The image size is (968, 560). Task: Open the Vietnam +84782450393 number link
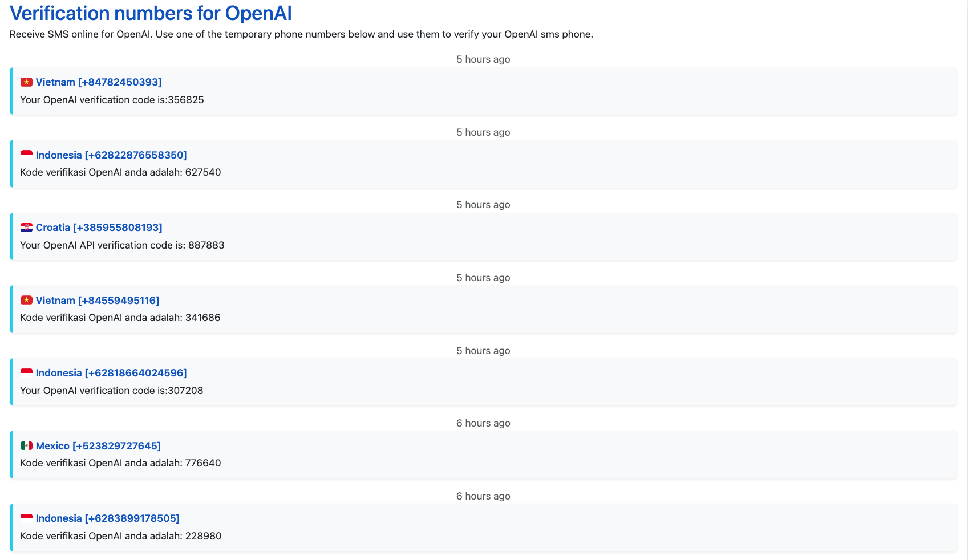click(x=99, y=82)
